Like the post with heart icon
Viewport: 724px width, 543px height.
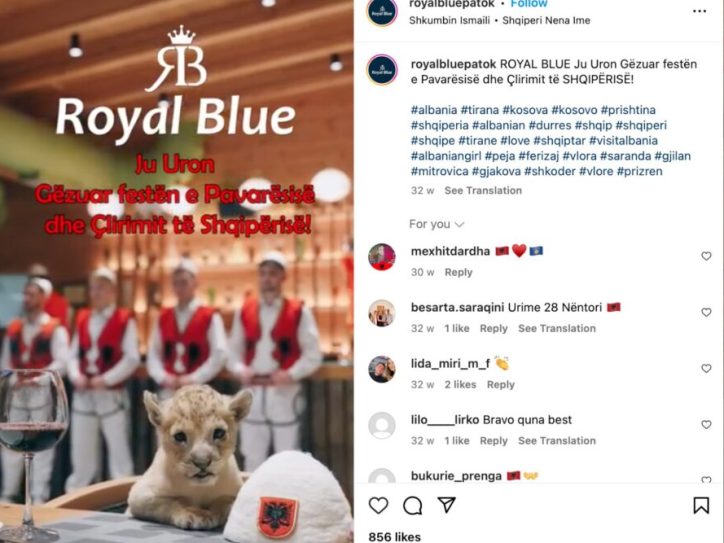click(378, 506)
